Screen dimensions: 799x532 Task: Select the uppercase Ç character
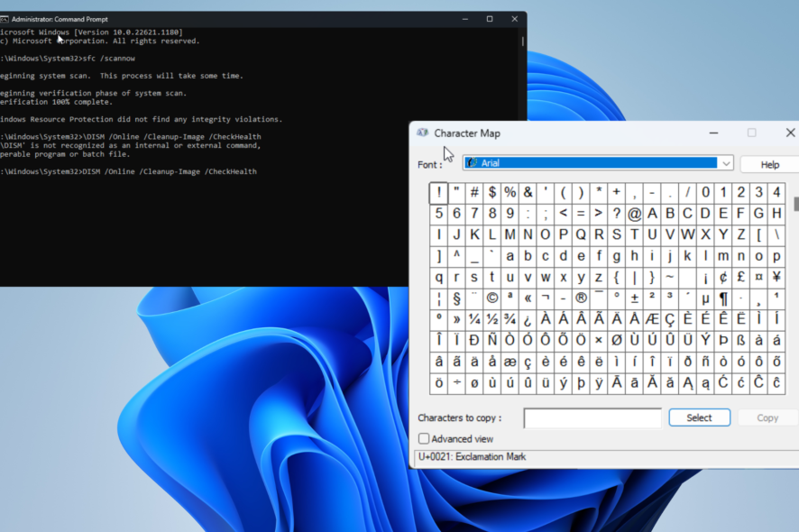670,319
